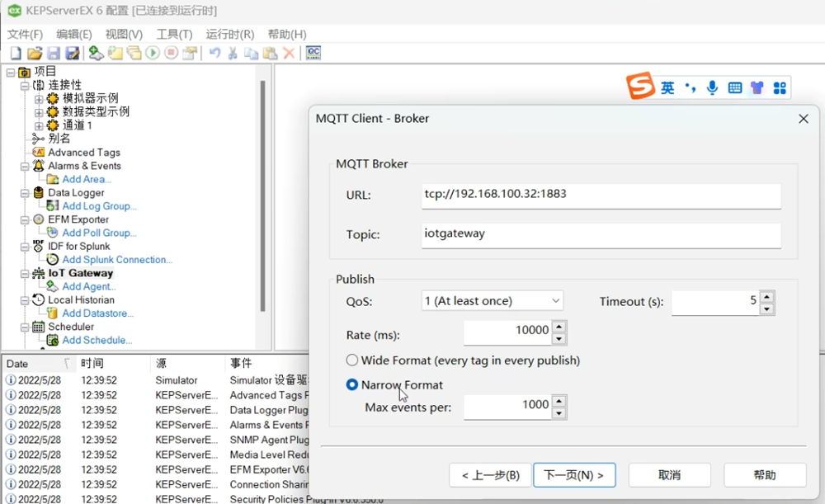Screen dimensions: 825x504
Task: Click the Add Agent... link
Action: pos(89,286)
